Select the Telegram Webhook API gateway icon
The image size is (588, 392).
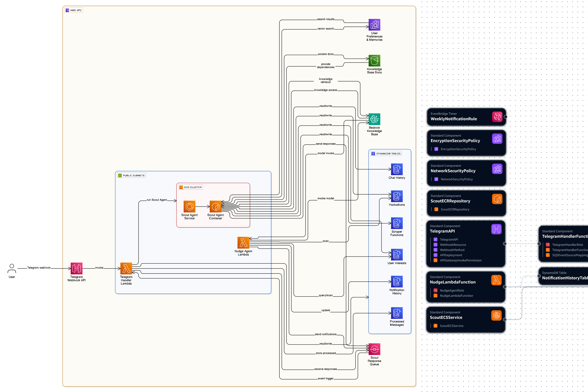(76, 269)
